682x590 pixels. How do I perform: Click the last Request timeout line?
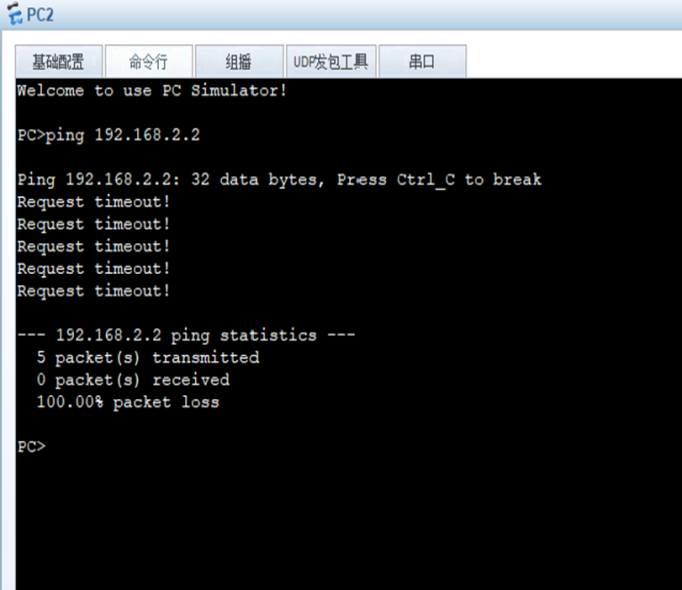coord(94,291)
